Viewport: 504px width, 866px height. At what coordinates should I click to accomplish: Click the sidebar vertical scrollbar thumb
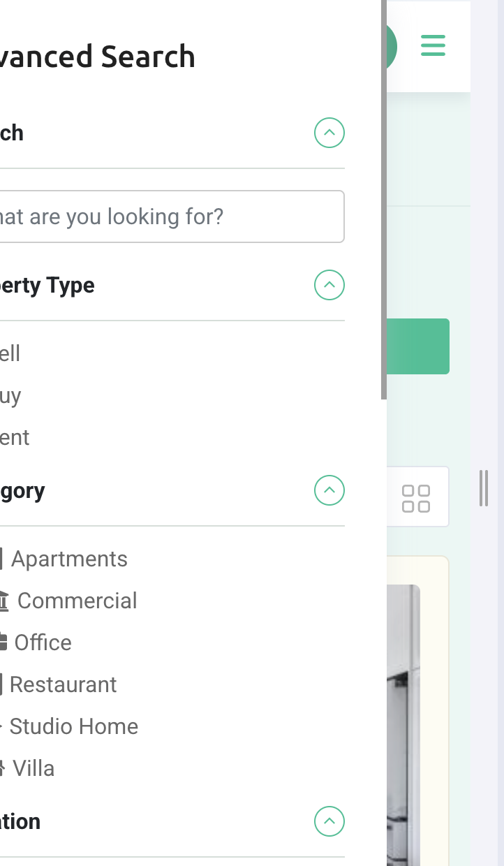pos(383,200)
